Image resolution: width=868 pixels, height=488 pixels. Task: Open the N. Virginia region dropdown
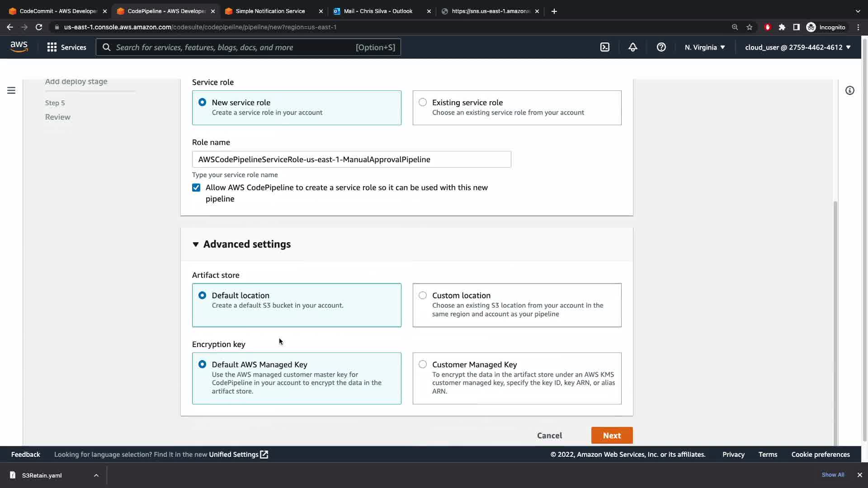pyautogui.click(x=704, y=47)
